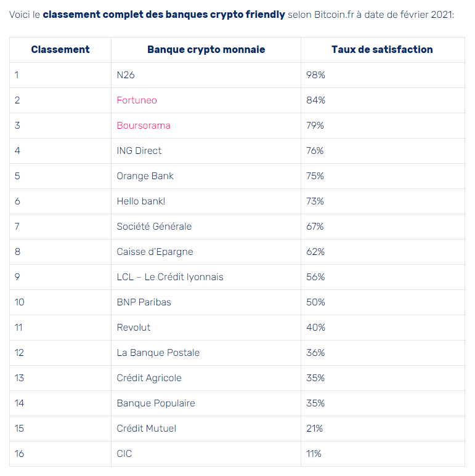Select the Caisse d'Epargne cell
Image resolution: width=475 pixels, height=476 pixels.
coord(155,252)
